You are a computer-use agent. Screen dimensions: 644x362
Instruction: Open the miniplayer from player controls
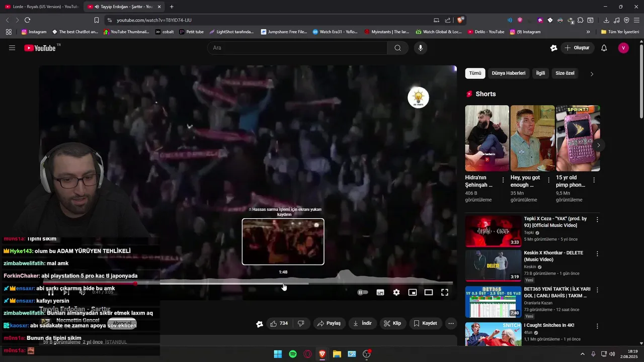point(413,292)
